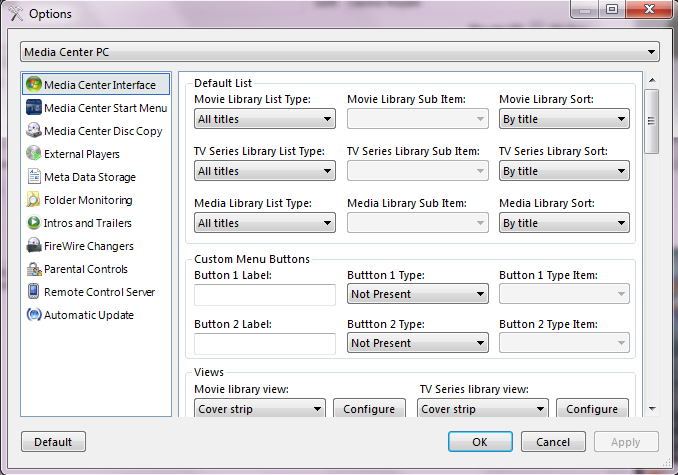
Task: Open the Media Center Disc Copy icon
Action: (34, 131)
